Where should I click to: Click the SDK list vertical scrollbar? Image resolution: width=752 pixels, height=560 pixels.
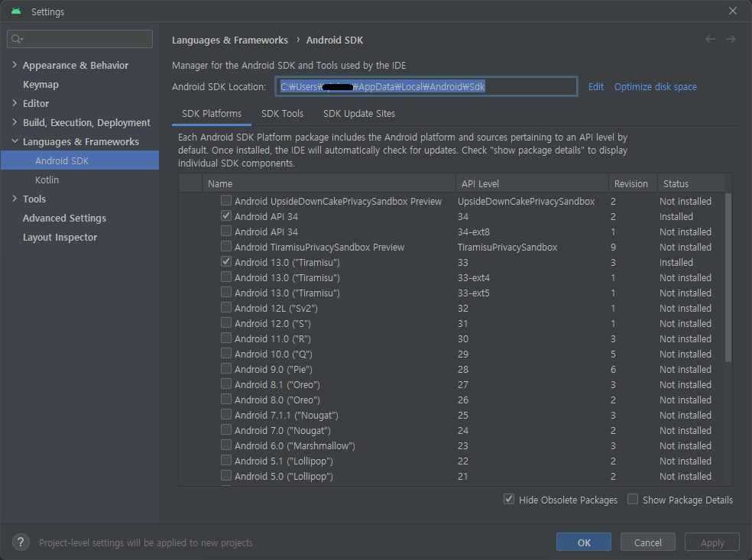pyautogui.click(x=728, y=278)
